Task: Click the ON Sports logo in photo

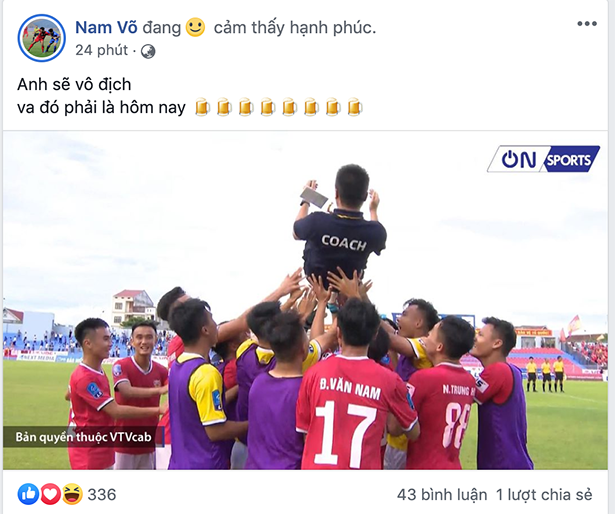Action: point(543,159)
